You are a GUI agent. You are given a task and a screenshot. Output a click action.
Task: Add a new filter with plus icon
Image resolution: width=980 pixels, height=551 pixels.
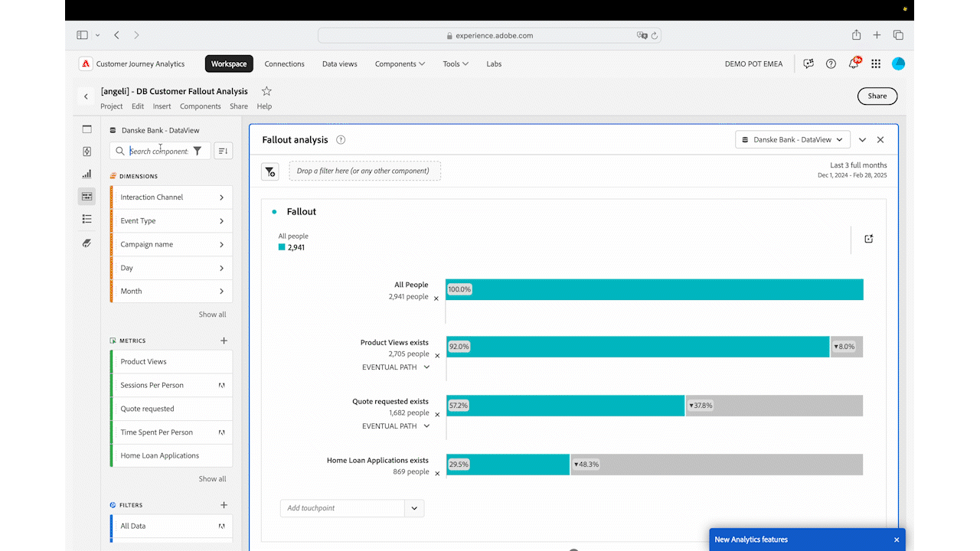click(224, 505)
